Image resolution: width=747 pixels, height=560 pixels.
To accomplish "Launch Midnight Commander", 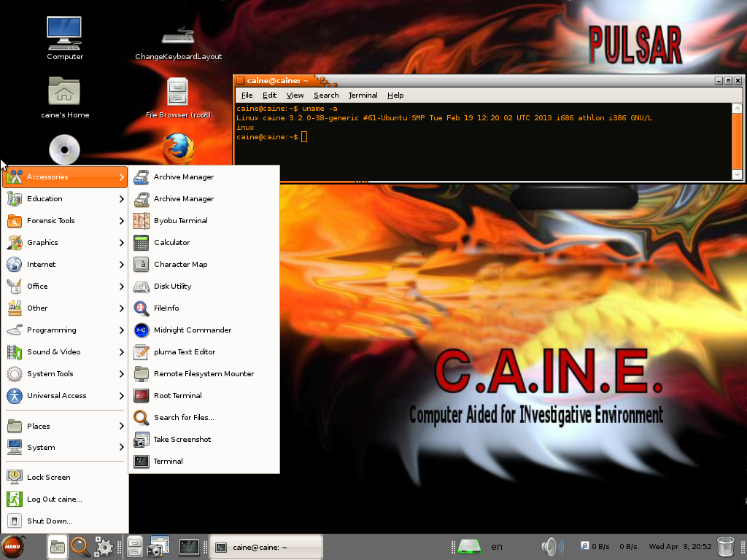I will [204, 330].
